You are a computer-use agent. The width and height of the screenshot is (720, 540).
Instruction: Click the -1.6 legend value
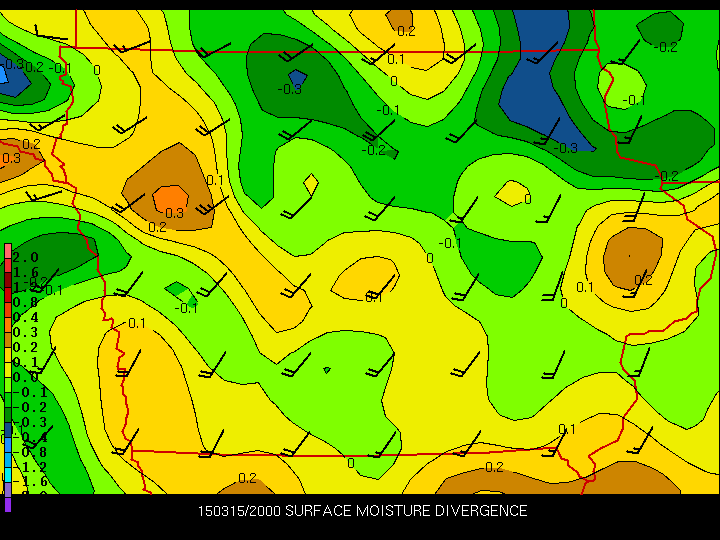(x=29, y=482)
